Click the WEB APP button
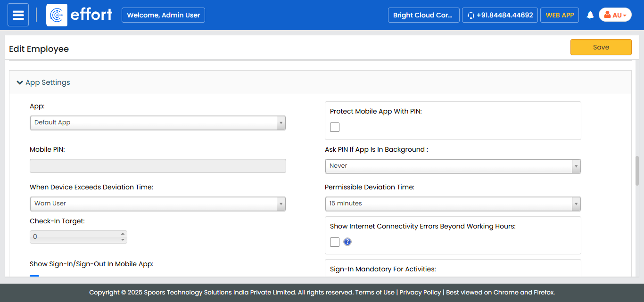Viewport: 644px width, 302px height. click(560, 15)
